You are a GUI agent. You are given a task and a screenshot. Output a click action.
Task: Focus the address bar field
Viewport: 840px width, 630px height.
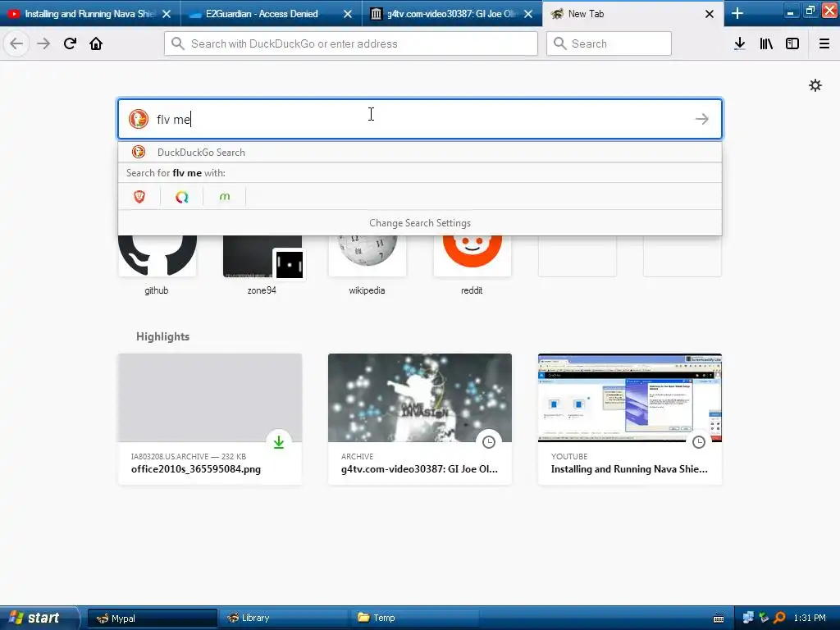[351, 43]
